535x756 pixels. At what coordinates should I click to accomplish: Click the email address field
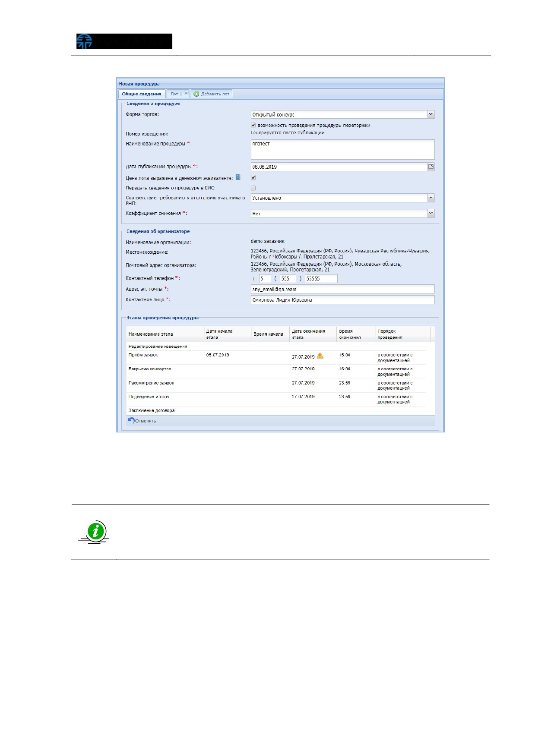point(342,289)
